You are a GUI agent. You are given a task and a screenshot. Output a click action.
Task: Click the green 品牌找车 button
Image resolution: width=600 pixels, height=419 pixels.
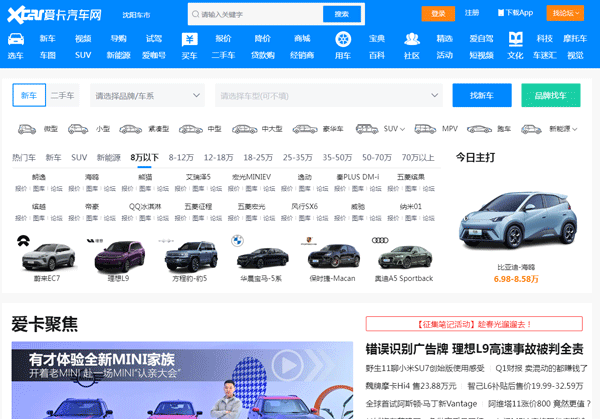click(x=551, y=95)
